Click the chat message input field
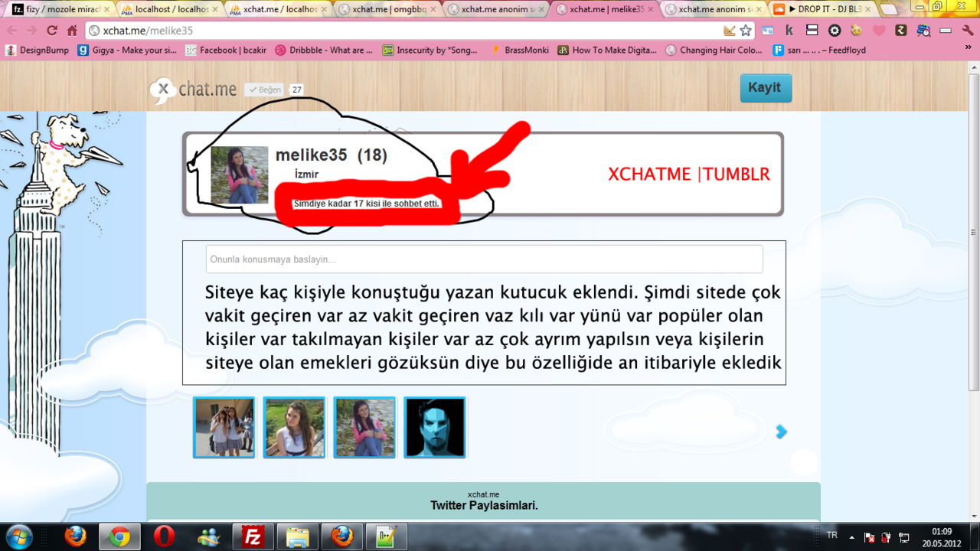The image size is (980, 551). pyautogui.click(x=484, y=259)
